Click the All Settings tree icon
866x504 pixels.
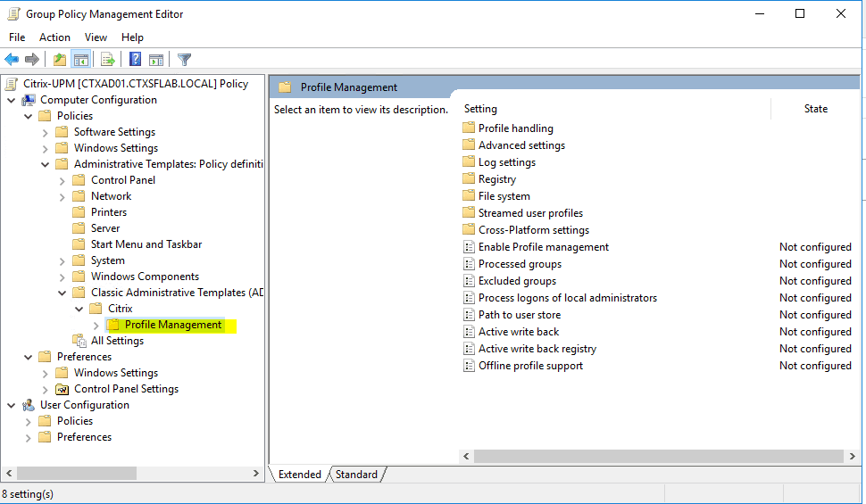[79, 341]
